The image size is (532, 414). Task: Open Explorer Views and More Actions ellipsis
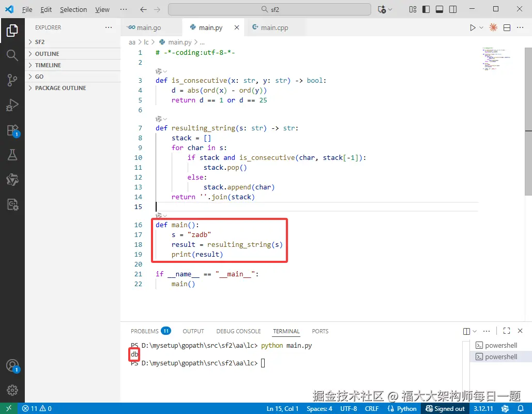[109, 27]
